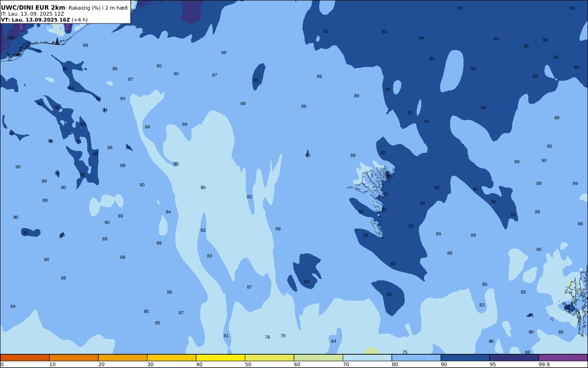Click the 60–70 pale green legend swatch
588x368 pixels.
[x=318, y=357]
